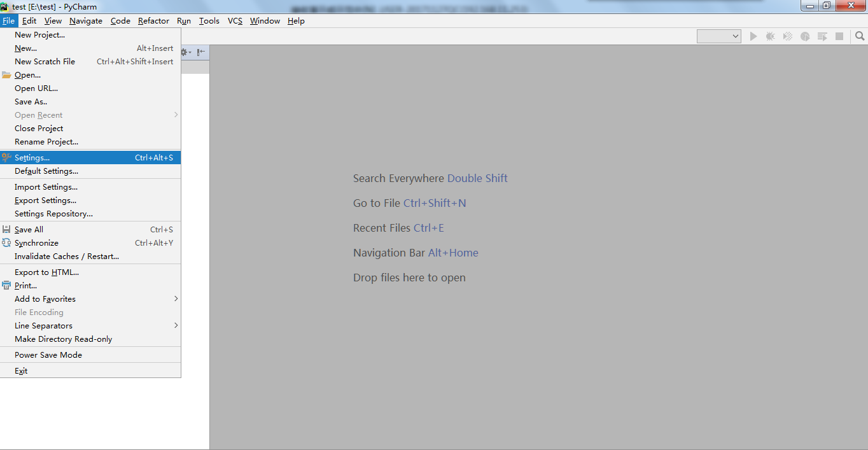
Task: Open the Refactor menu
Action: [153, 21]
